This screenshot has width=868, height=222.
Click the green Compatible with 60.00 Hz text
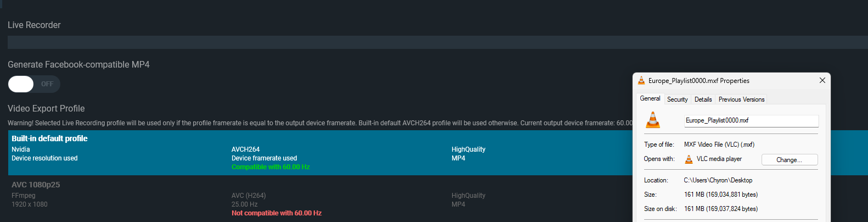tap(270, 167)
